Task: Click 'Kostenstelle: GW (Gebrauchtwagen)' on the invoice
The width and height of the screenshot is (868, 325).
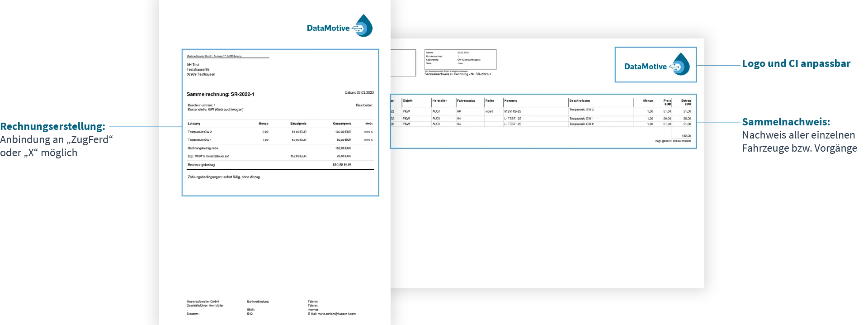Action: pos(215,110)
